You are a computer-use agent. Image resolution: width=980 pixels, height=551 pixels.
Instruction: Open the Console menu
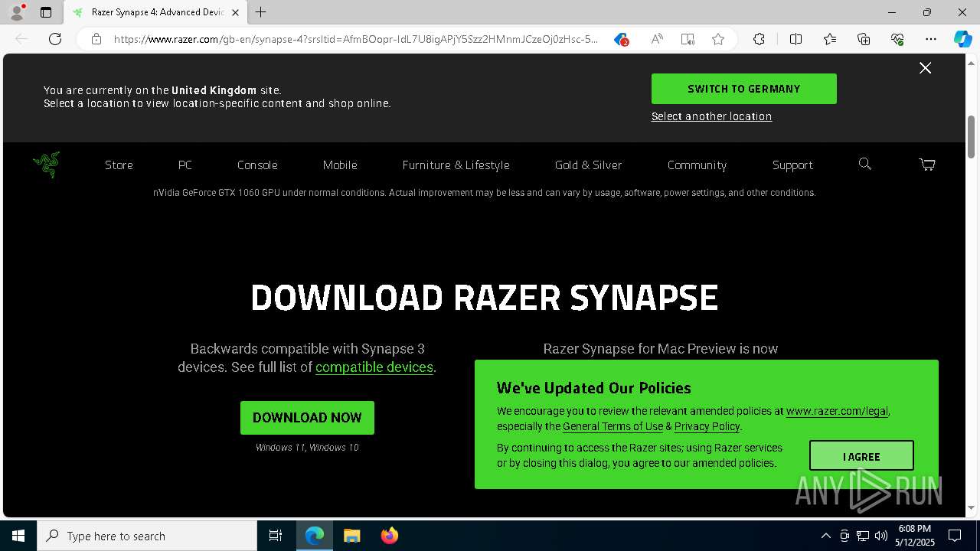point(257,165)
